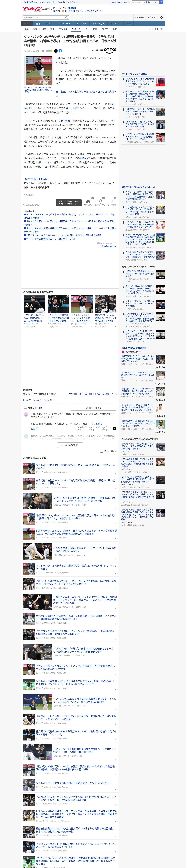Select the 国内 category tab
The height and width of the screenshot is (868, 186).
(35, 29)
